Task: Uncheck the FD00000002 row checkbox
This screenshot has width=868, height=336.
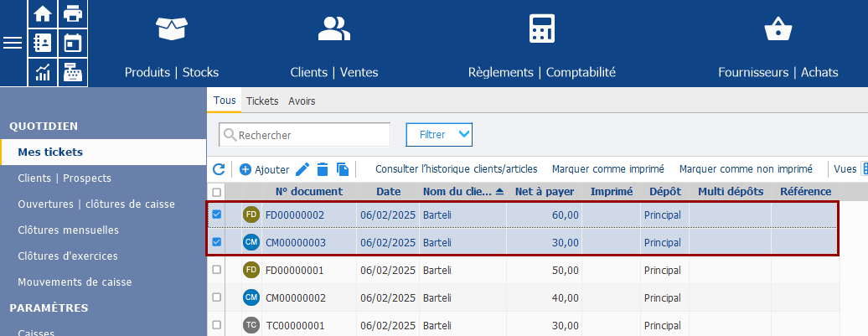Action: click(216, 215)
